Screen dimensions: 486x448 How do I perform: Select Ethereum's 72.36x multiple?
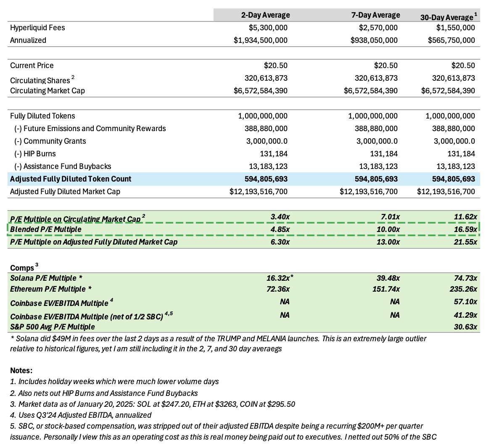pos(278,289)
